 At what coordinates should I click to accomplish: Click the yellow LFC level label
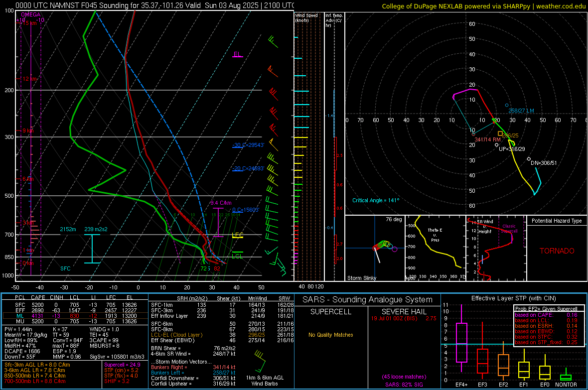(x=237, y=235)
